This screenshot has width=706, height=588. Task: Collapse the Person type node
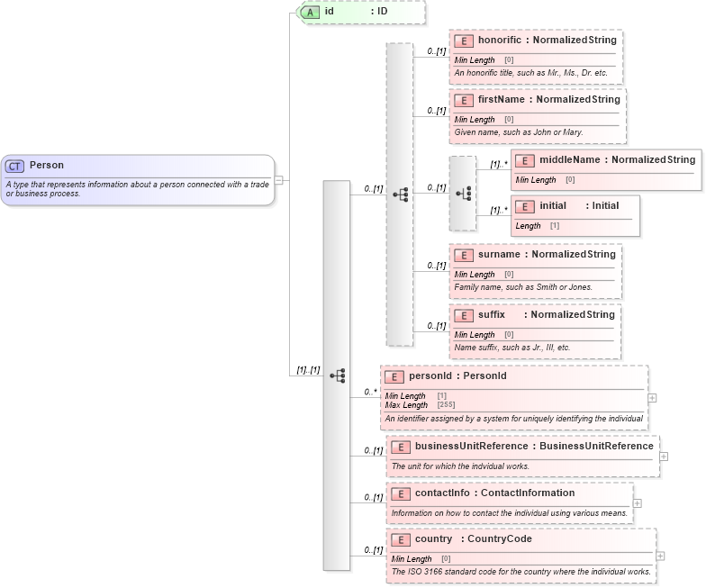[279, 180]
